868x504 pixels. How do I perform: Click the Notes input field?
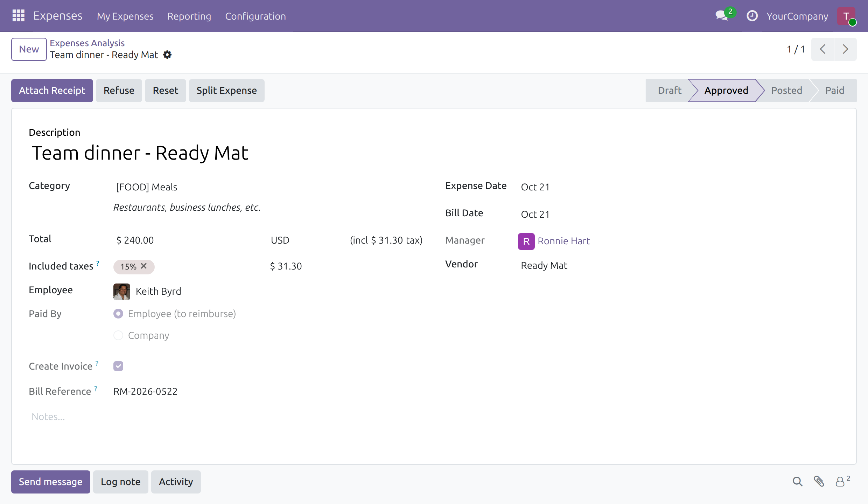pyautogui.click(x=434, y=417)
